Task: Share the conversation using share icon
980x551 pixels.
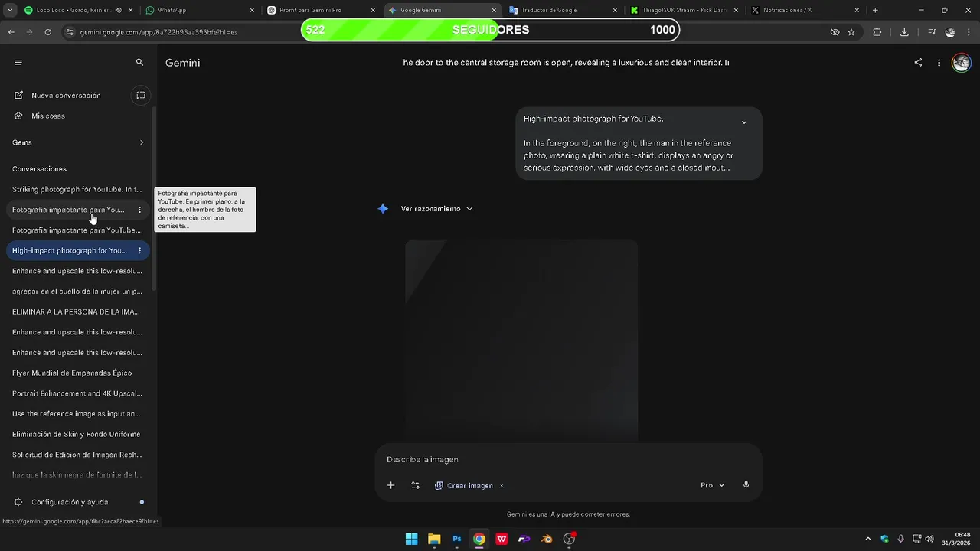Action: pyautogui.click(x=918, y=63)
